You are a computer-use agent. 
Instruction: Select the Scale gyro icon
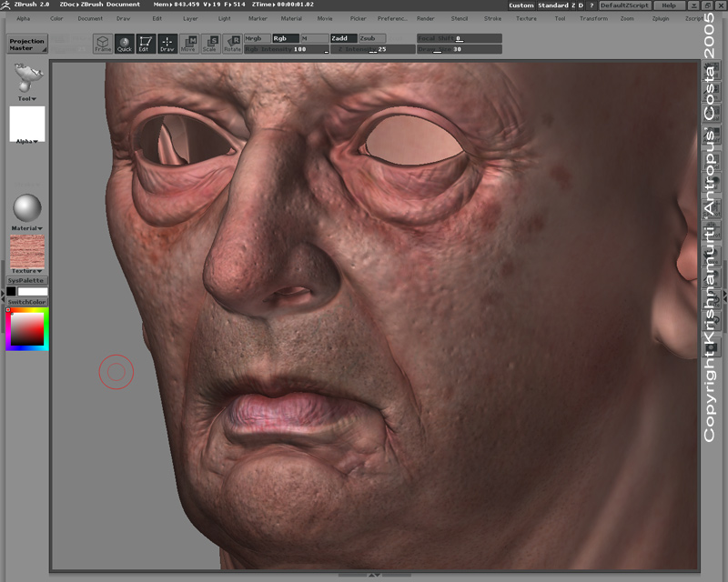click(210, 44)
